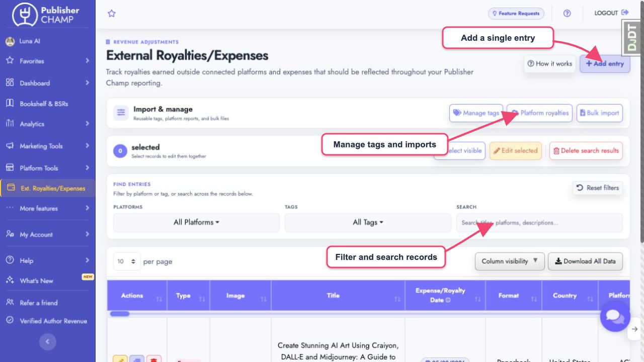Click the Dashboard grid icon in the sidebar
This screenshot has width=644, height=362.
[x=10, y=82]
